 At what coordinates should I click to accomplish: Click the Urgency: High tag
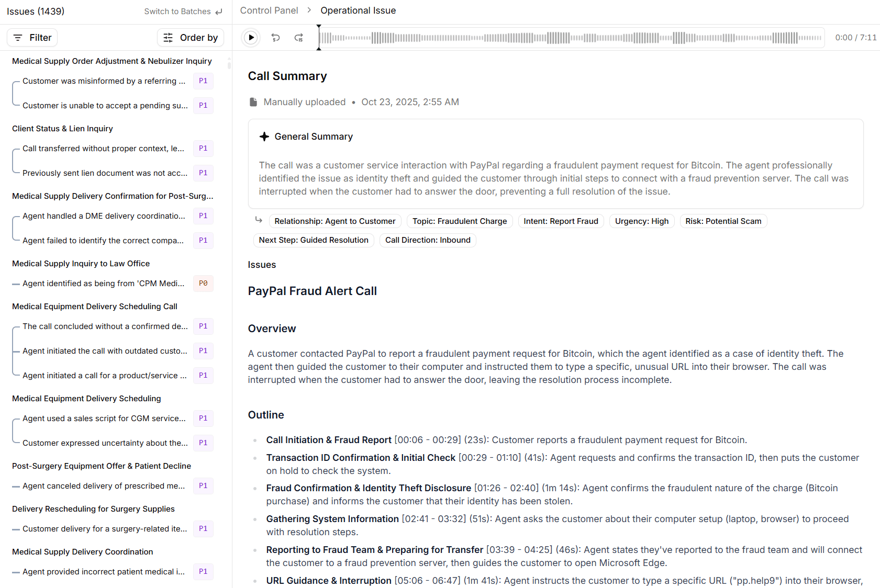[642, 221]
